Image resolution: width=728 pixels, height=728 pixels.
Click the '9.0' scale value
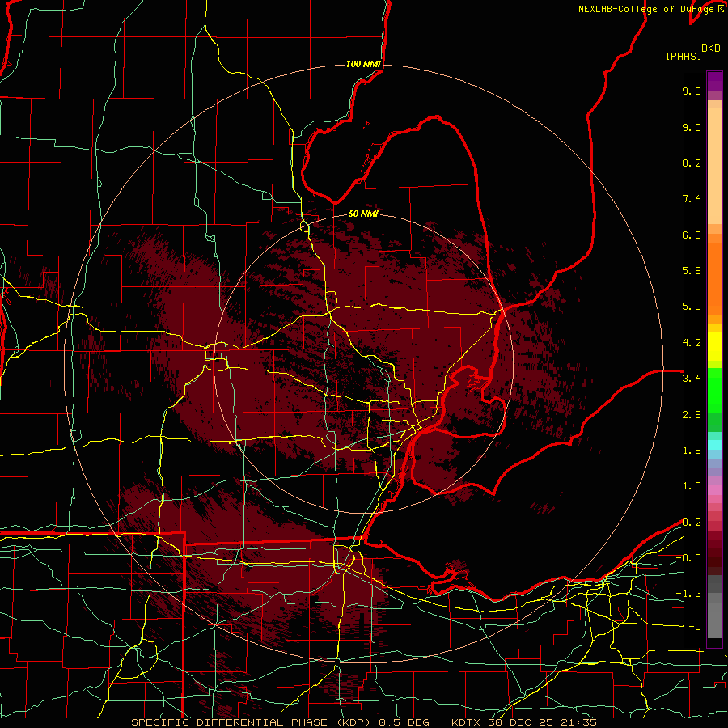(x=692, y=127)
